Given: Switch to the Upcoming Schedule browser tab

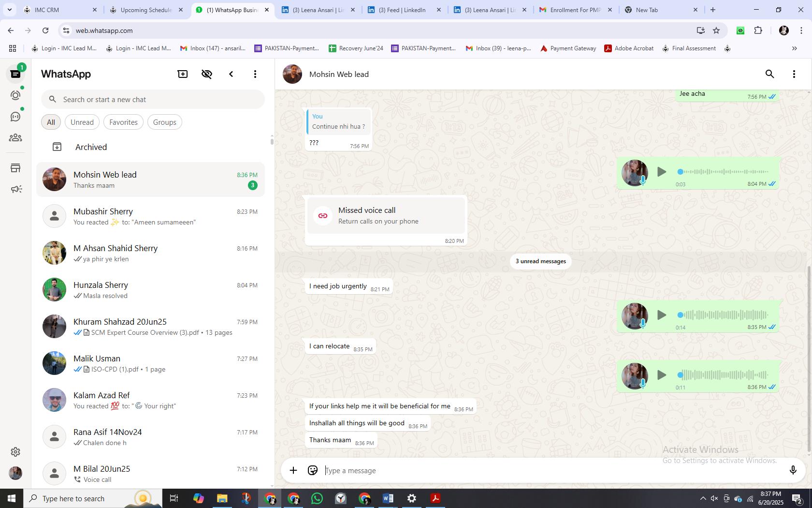Looking at the screenshot, I should pos(146,10).
